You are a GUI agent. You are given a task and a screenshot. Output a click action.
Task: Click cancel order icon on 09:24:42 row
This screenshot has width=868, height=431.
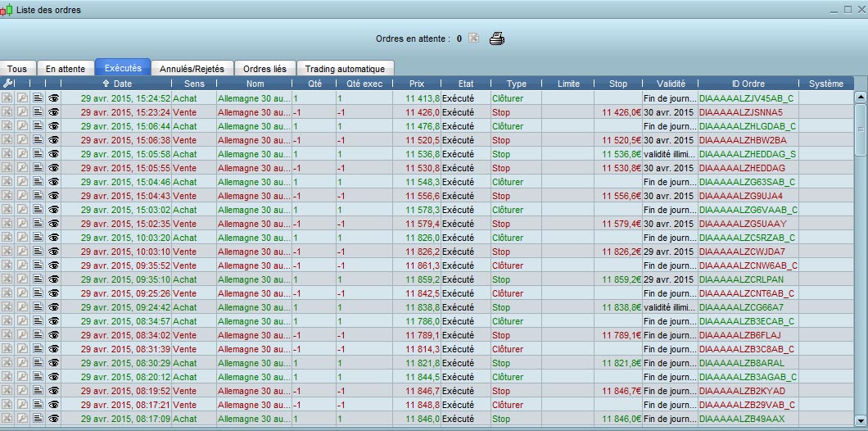7,307
